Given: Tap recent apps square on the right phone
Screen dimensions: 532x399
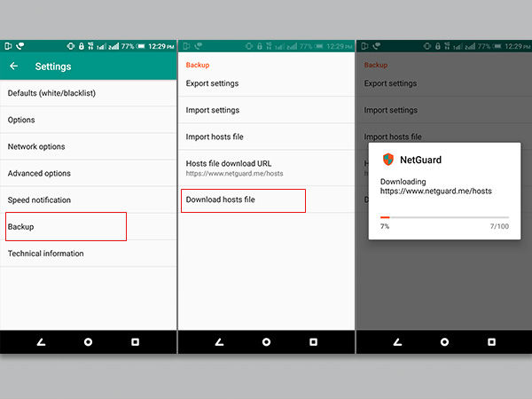Looking at the screenshot, I should [x=490, y=341].
